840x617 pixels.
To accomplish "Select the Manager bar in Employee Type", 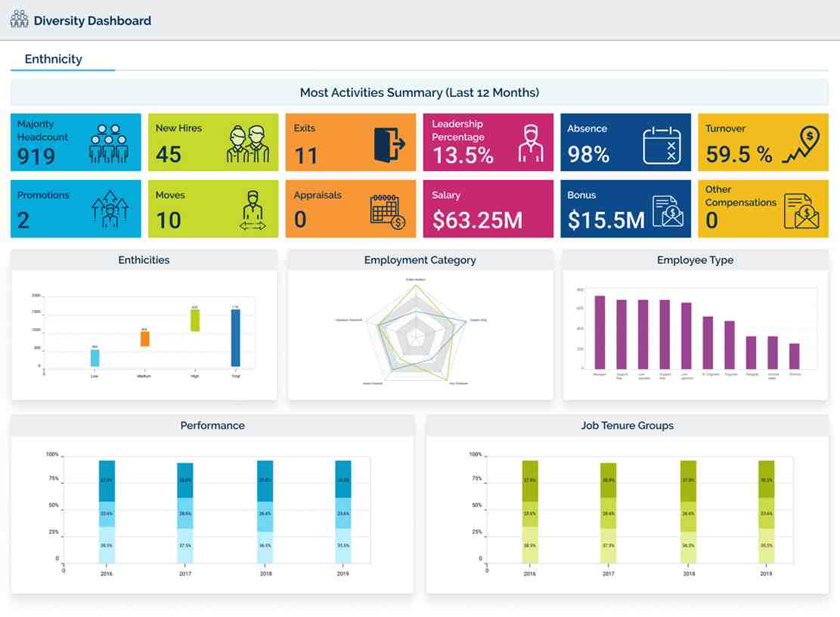I will 600,331.
